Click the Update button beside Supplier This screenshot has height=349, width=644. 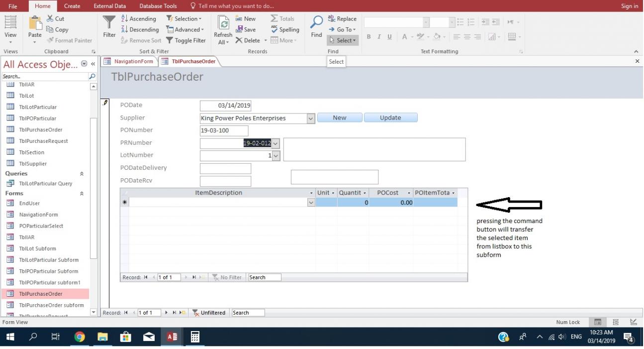(x=390, y=118)
